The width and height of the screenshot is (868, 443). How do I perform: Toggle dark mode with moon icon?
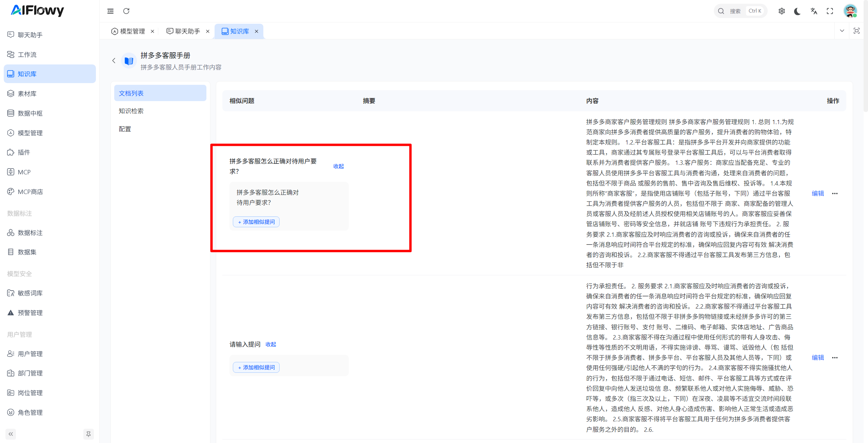click(x=798, y=11)
